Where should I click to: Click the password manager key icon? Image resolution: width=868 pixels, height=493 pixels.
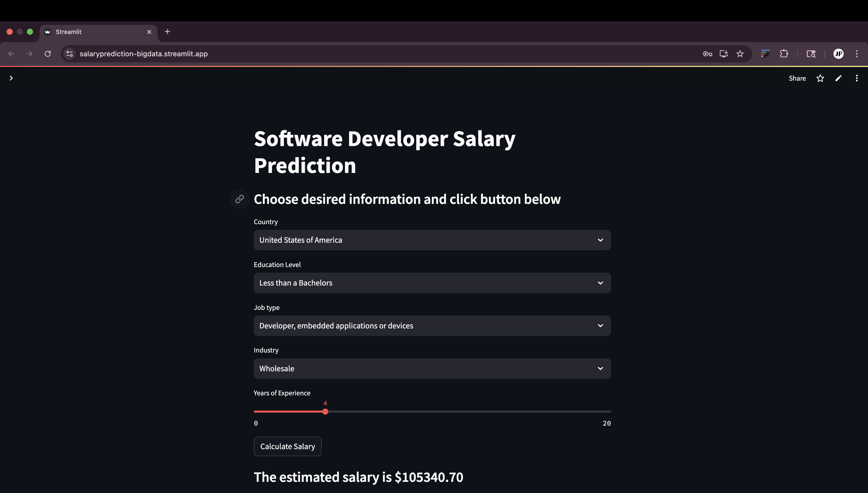[707, 54]
